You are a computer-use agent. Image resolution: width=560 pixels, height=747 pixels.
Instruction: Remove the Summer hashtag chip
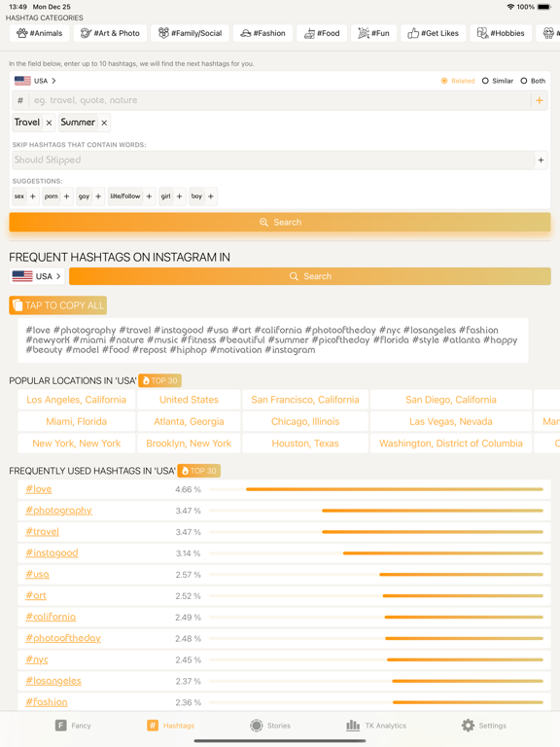[x=104, y=123]
